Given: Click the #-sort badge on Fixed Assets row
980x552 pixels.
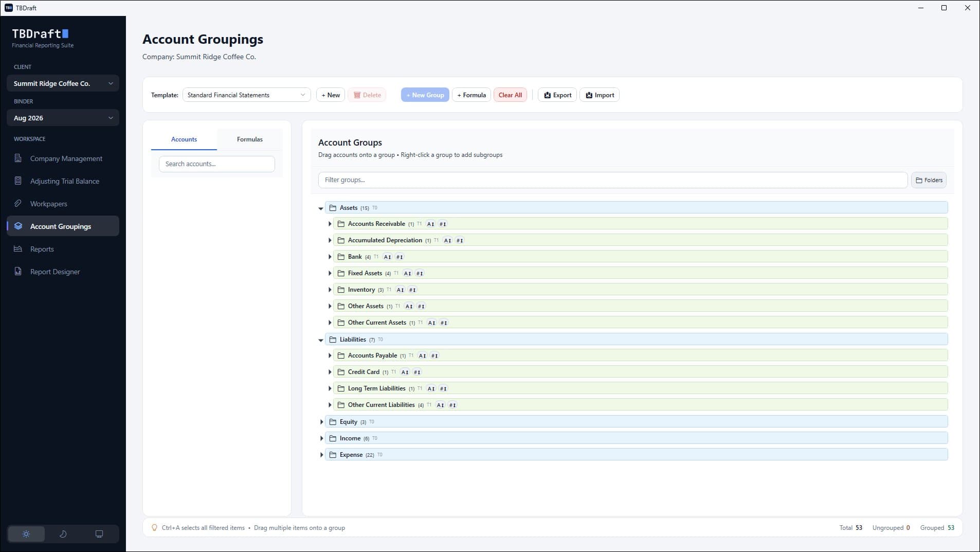Looking at the screenshot, I should tap(420, 273).
